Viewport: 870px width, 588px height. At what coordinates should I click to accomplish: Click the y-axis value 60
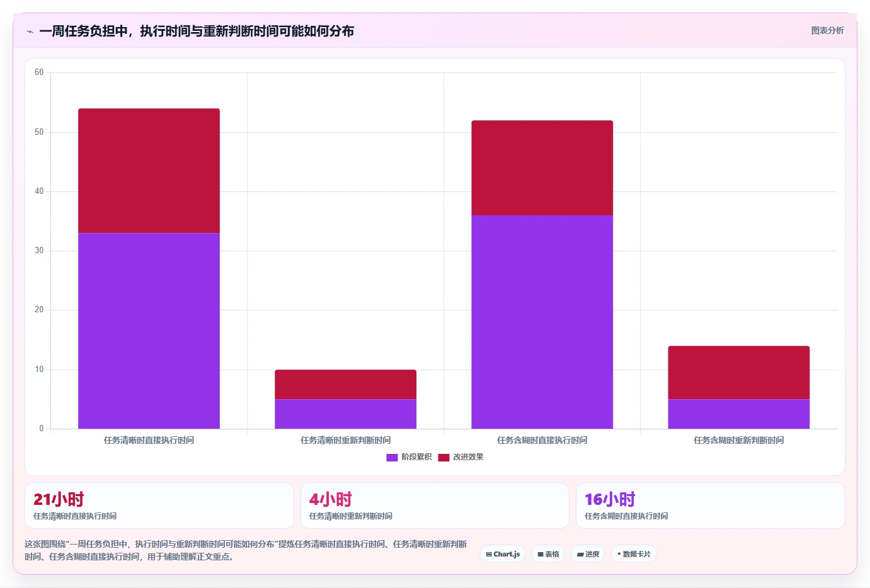[x=39, y=72]
